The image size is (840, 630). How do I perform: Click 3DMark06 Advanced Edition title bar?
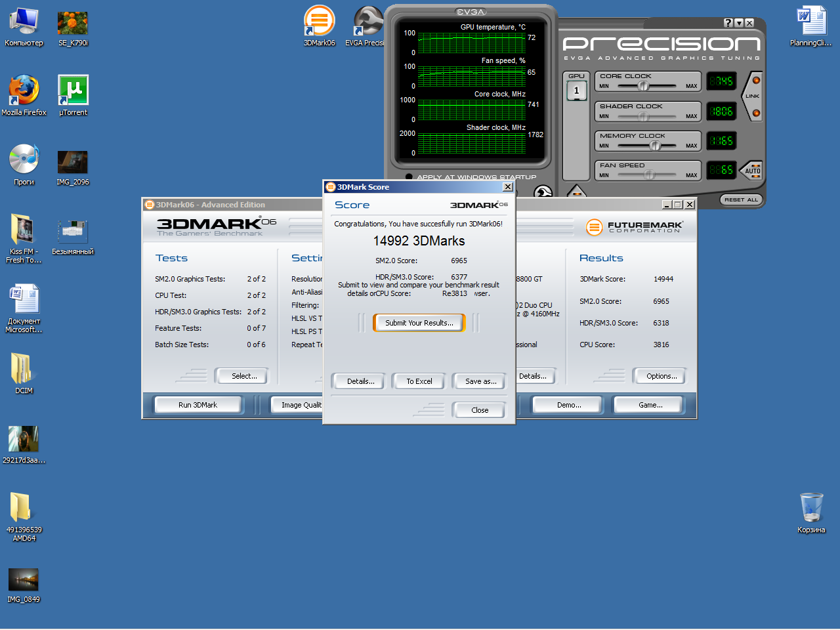233,205
